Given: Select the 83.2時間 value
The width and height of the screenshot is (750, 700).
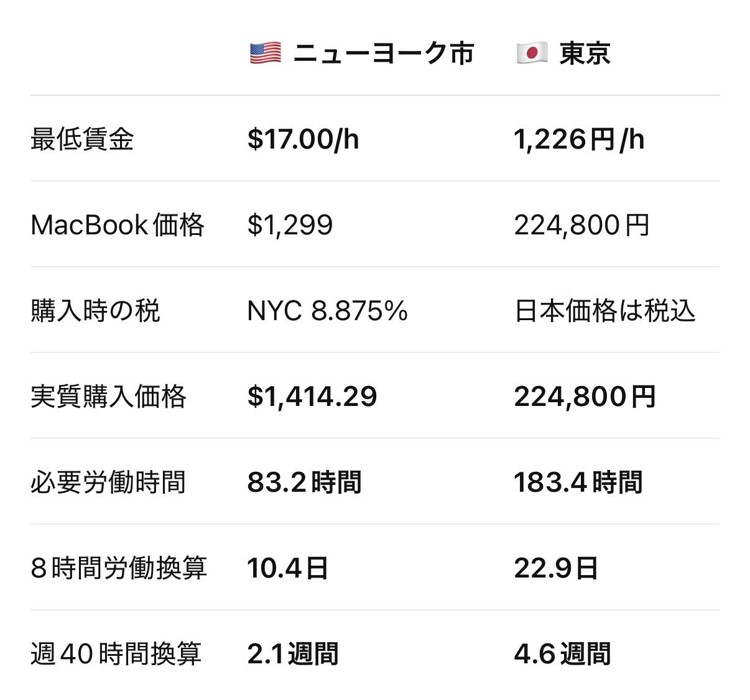Looking at the screenshot, I should [x=304, y=482].
